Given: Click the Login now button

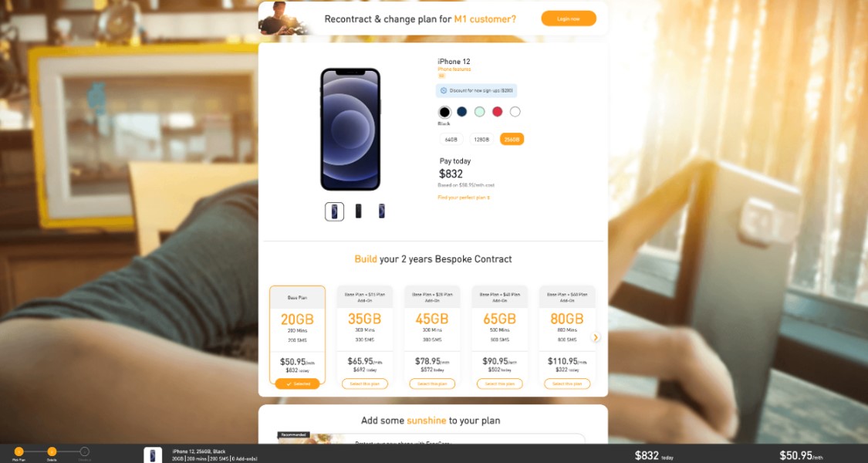Looking at the screenshot, I should [x=569, y=19].
